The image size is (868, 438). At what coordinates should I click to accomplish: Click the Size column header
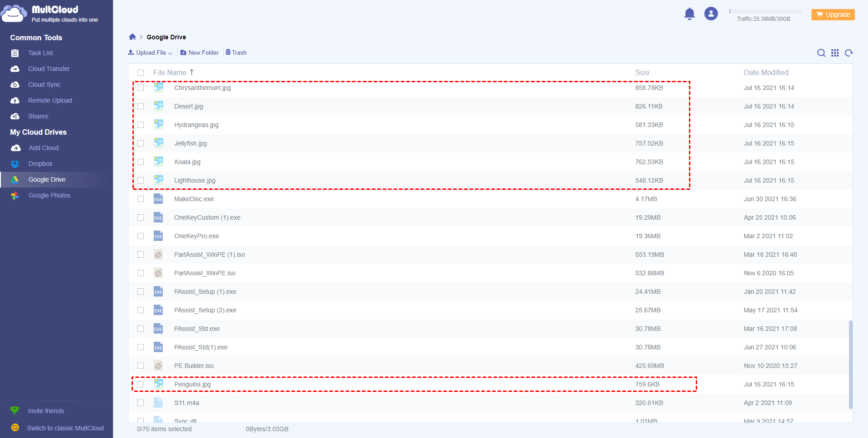coord(642,72)
